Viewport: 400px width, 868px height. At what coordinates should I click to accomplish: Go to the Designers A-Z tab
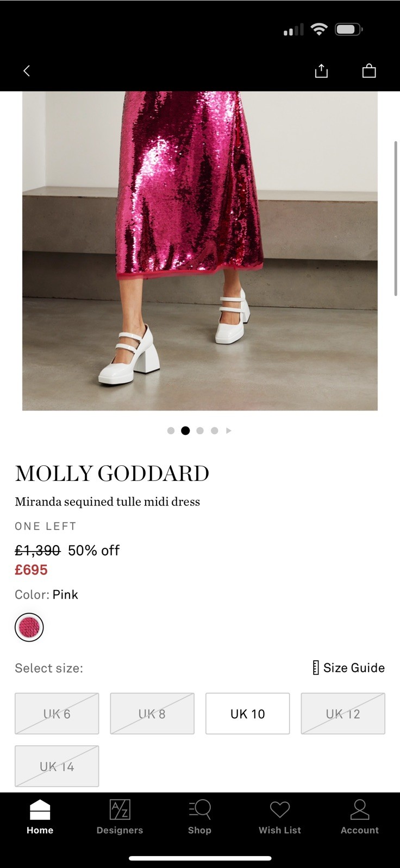(120, 816)
